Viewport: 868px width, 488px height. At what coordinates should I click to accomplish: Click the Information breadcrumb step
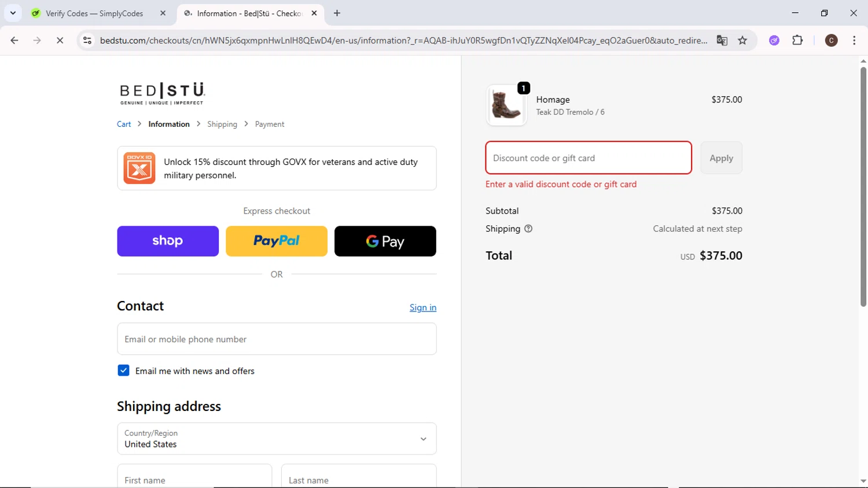[x=169, y=124]
